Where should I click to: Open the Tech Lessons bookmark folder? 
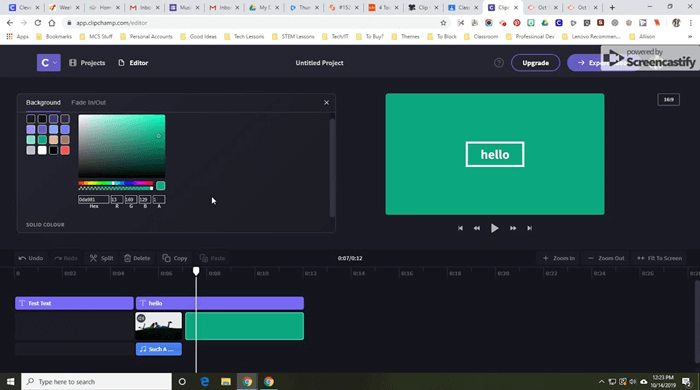click(244, 37)
